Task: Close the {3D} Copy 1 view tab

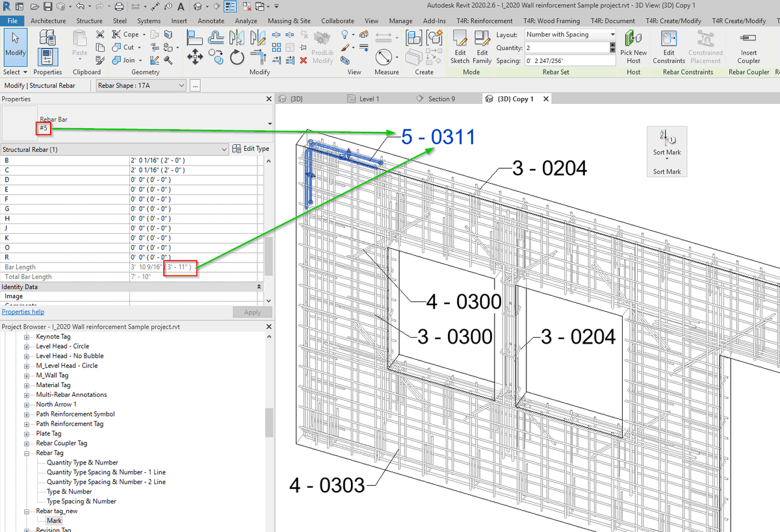Action: click(x=545, y=99)
